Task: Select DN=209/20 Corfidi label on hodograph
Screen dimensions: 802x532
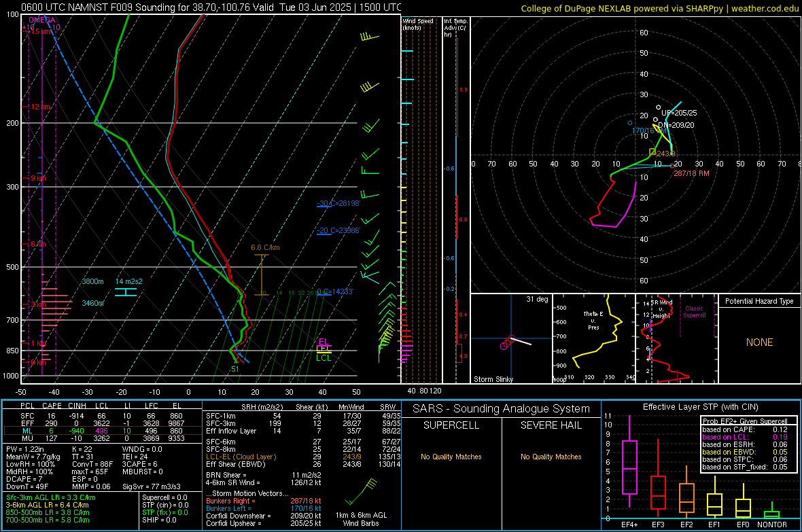Action: pos(676,125)
